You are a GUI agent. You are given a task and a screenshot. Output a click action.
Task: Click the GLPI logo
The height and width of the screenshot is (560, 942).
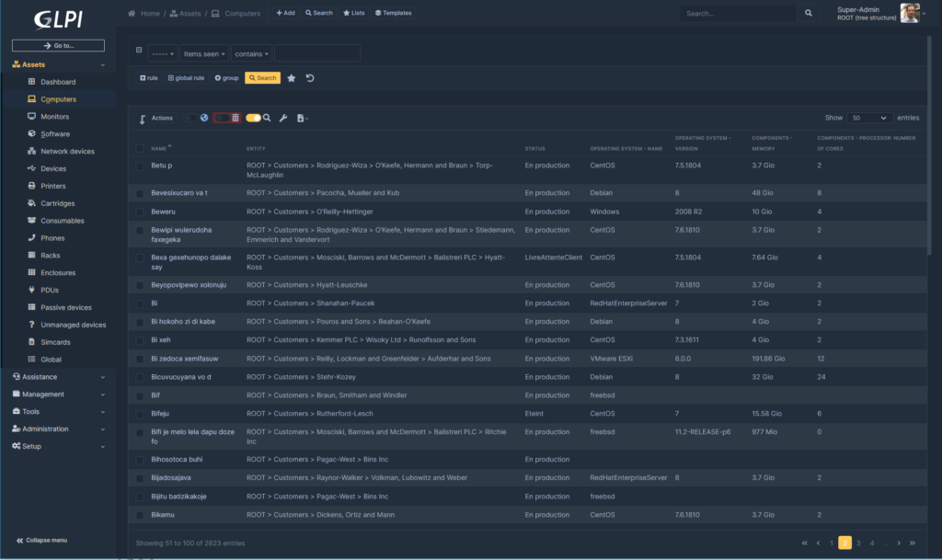(x=58, y=19)
